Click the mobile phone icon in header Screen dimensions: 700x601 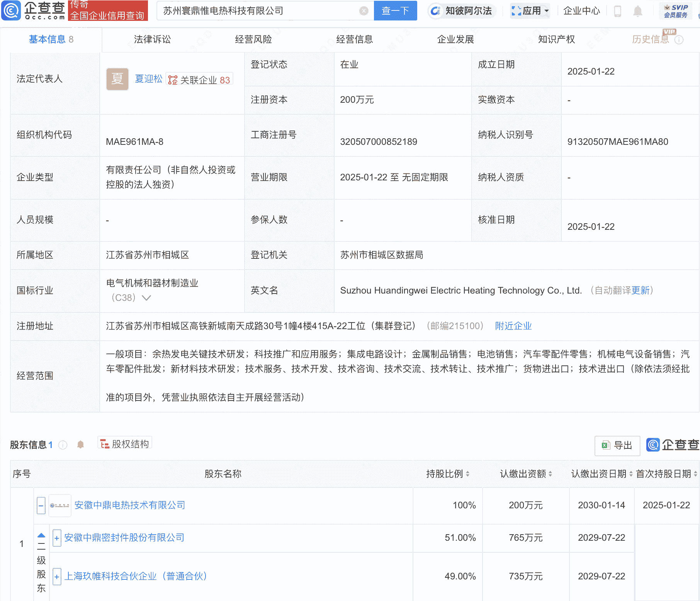pos(618,11)
